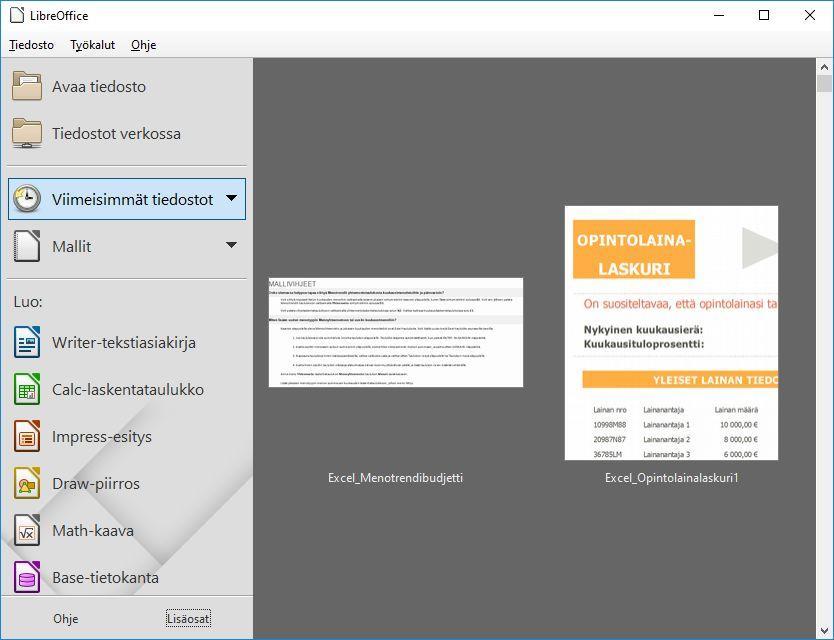Open the Excel_Opintolainalaskuri1 thumbnail
The width and height of the screenshot is (834, 640).
point(671,333)
